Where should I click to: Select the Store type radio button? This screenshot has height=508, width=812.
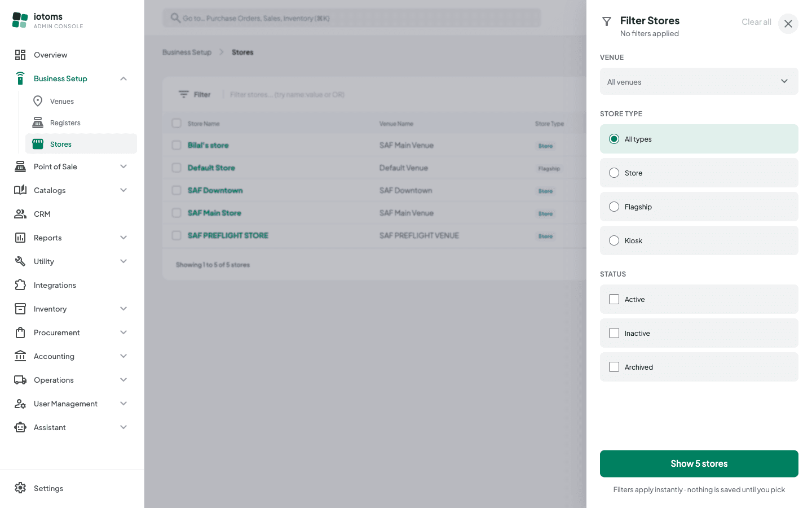pos(614,173)
